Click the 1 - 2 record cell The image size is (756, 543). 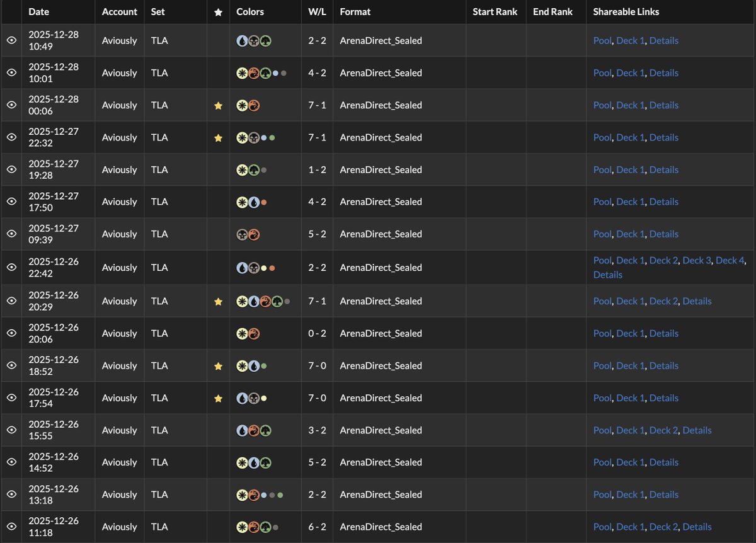[x=317, y=169]
